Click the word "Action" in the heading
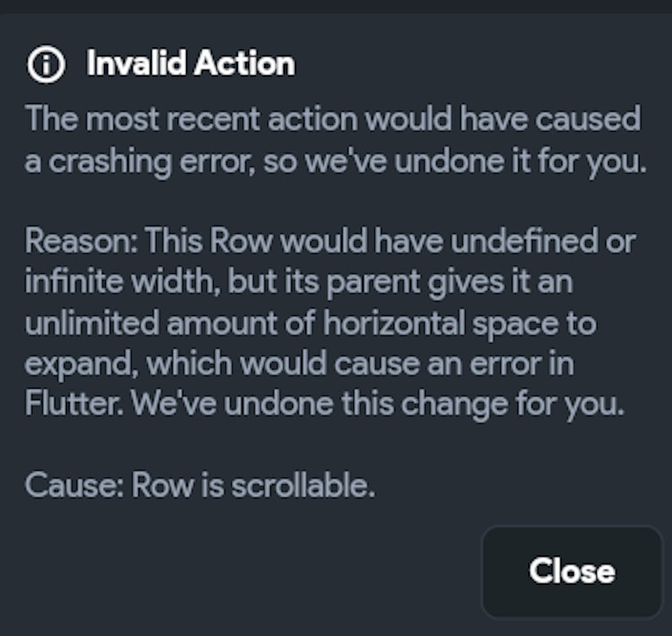This screenshot has width=672, height=636. point(245,65)
